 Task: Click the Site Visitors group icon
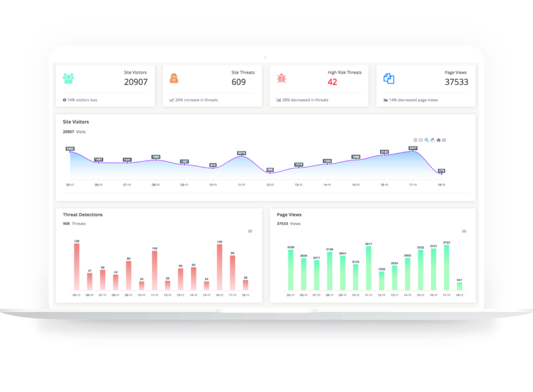point(68,79)
